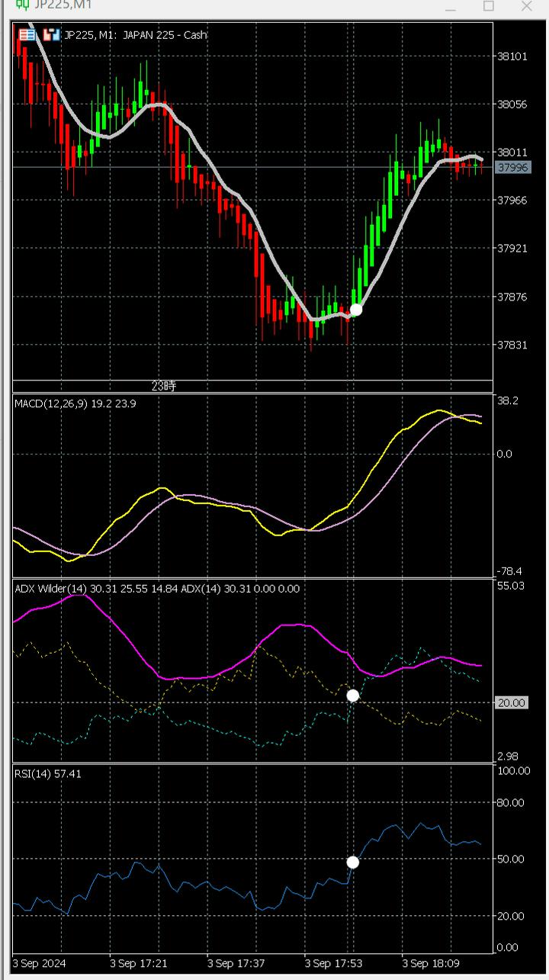
Task: Maximize the JP225,M1 chart window
Action: pyautogui.click(x=489, y=6)
